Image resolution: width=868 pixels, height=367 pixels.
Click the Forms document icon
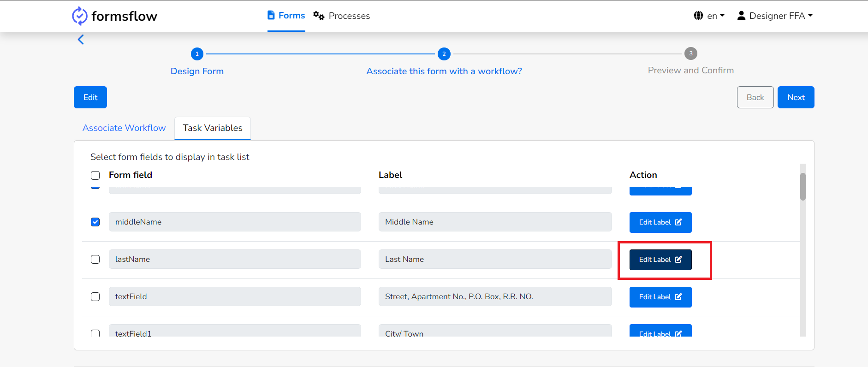271,15
